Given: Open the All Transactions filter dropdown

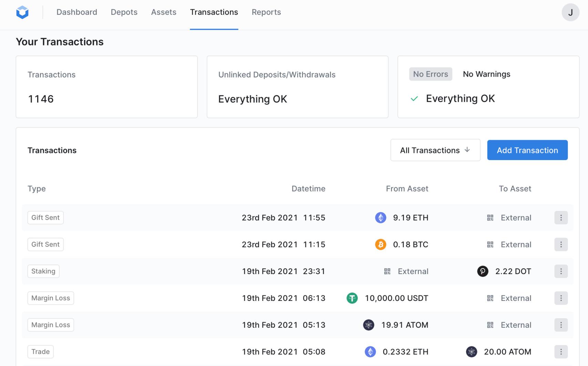Looking at the screenshot, I should pyautogui.click(x=435, y=150).
